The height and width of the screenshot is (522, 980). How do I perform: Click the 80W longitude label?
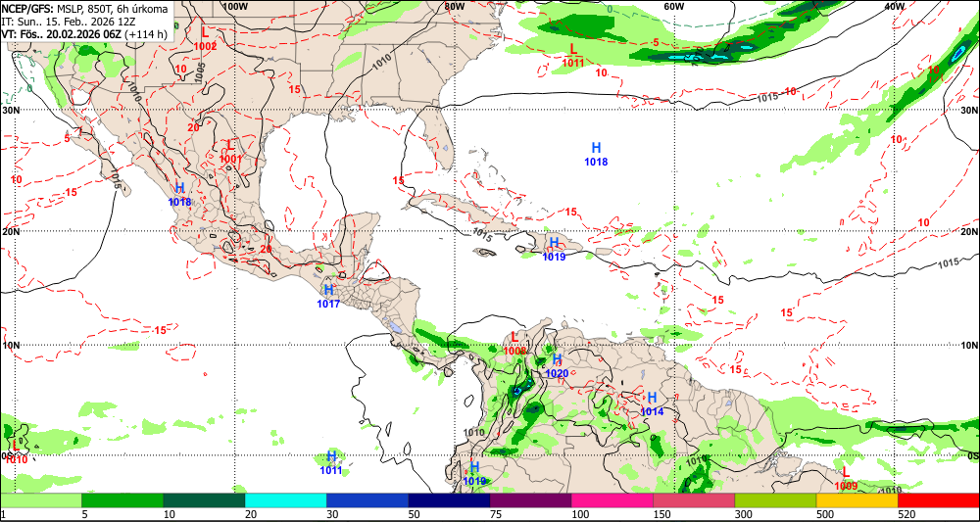point(455,6)
